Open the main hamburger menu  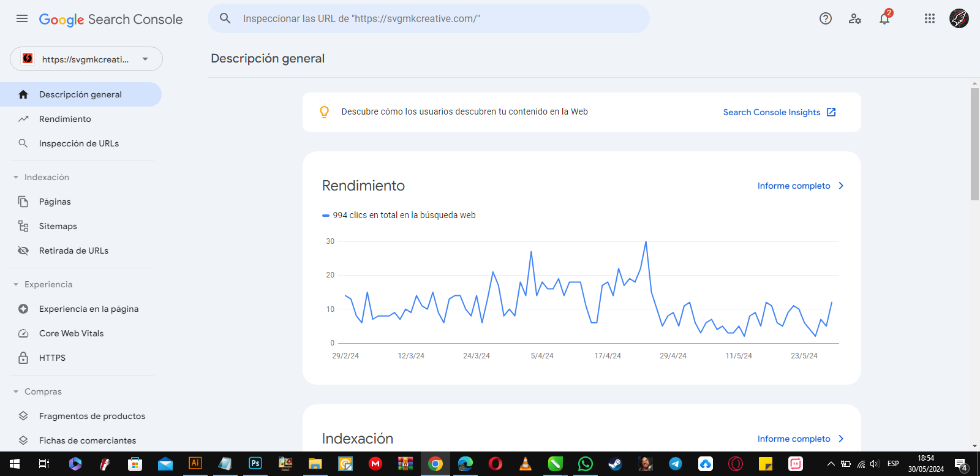coord(22,18)
